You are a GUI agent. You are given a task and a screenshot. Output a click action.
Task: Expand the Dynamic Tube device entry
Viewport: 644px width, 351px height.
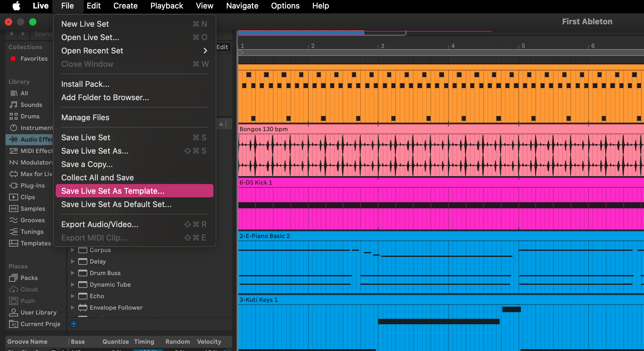tap(72, 285)
